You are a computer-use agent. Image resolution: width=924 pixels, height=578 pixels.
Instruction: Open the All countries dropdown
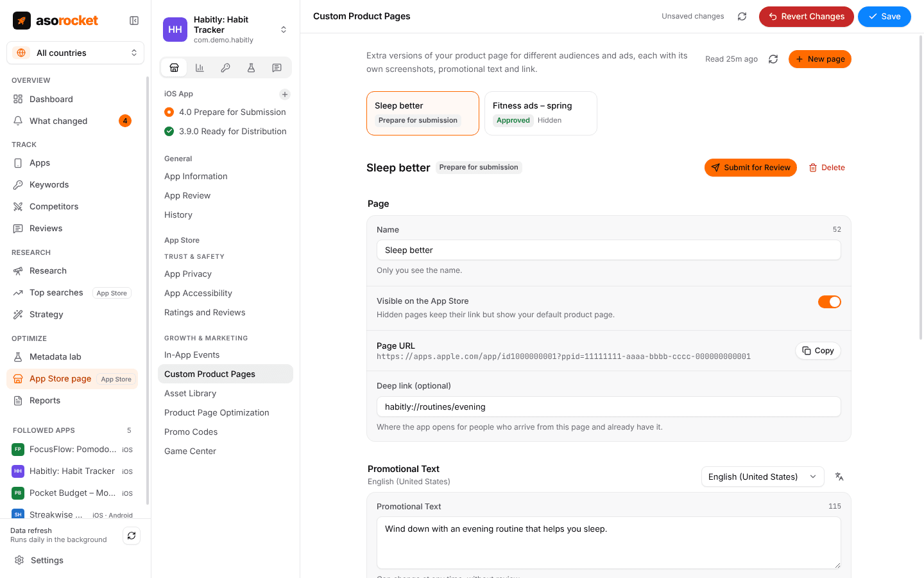(x=75, y=53)
